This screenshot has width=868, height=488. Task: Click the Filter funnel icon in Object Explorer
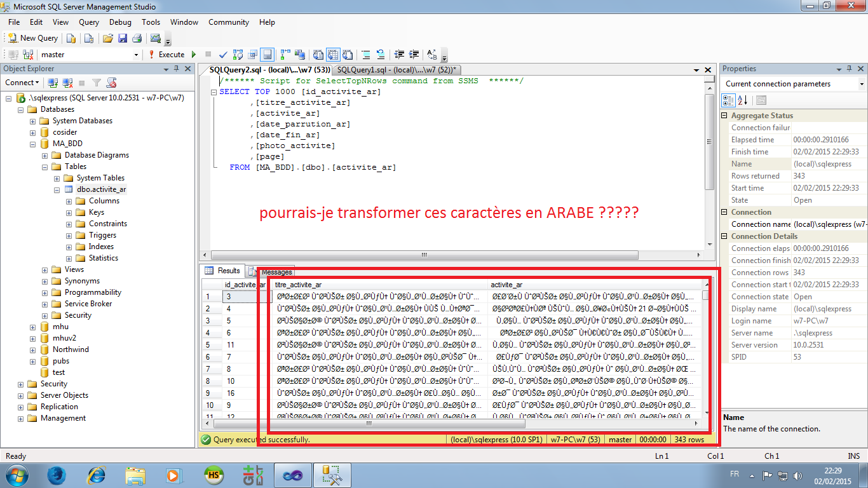96,83
